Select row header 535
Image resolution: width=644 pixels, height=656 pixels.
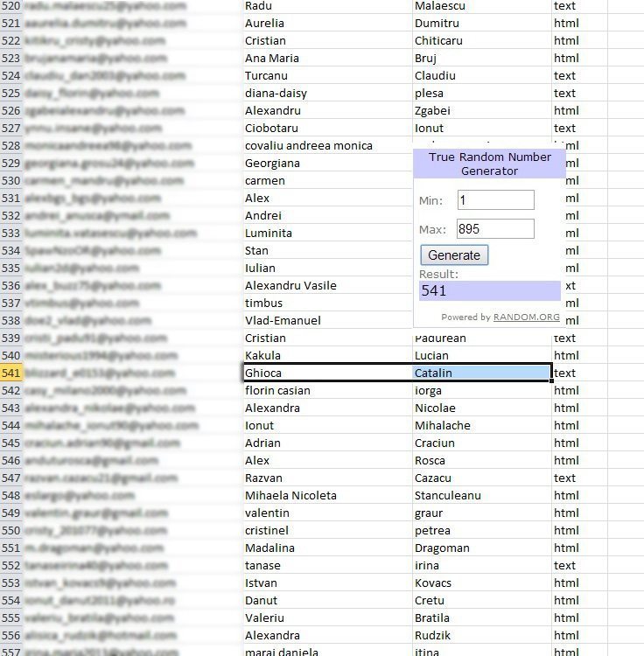[x=11, y=268]
